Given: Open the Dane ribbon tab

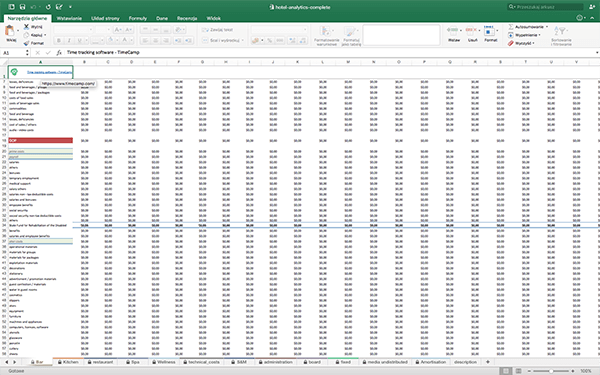Looking at the screenshot, I should pyautogui.click(x=162, y=18).
